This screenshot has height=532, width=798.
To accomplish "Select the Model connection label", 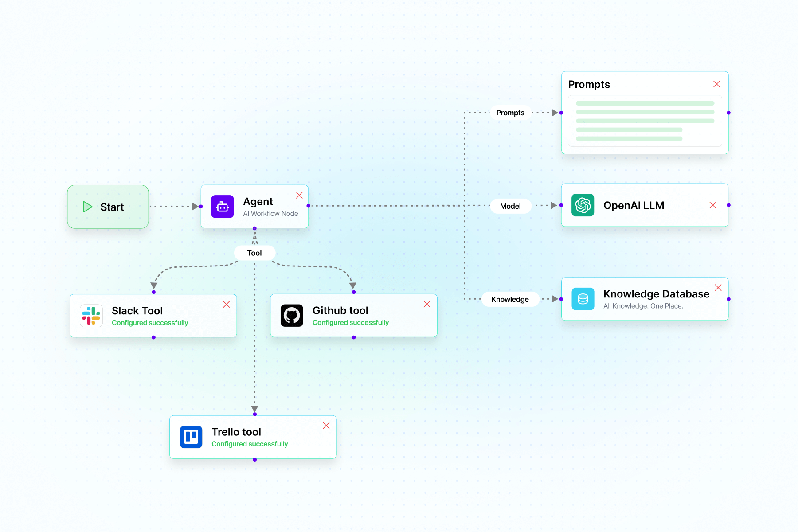I will (x=510, y=206).
